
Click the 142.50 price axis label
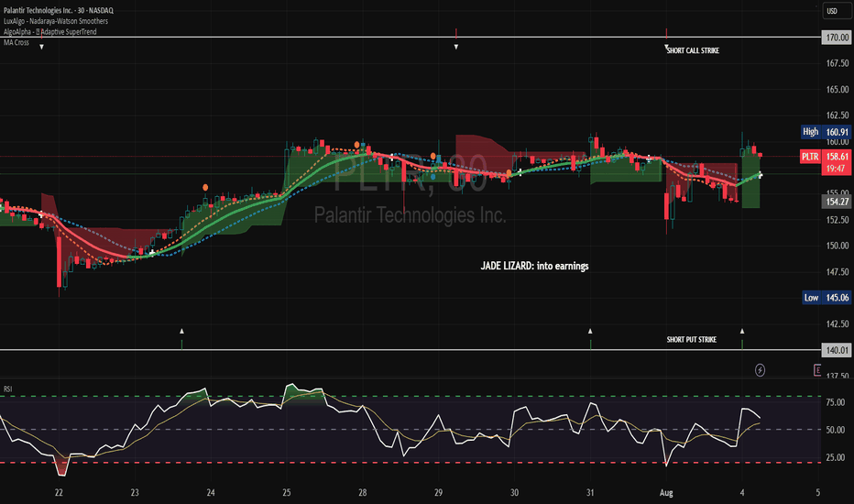point(838,324)
